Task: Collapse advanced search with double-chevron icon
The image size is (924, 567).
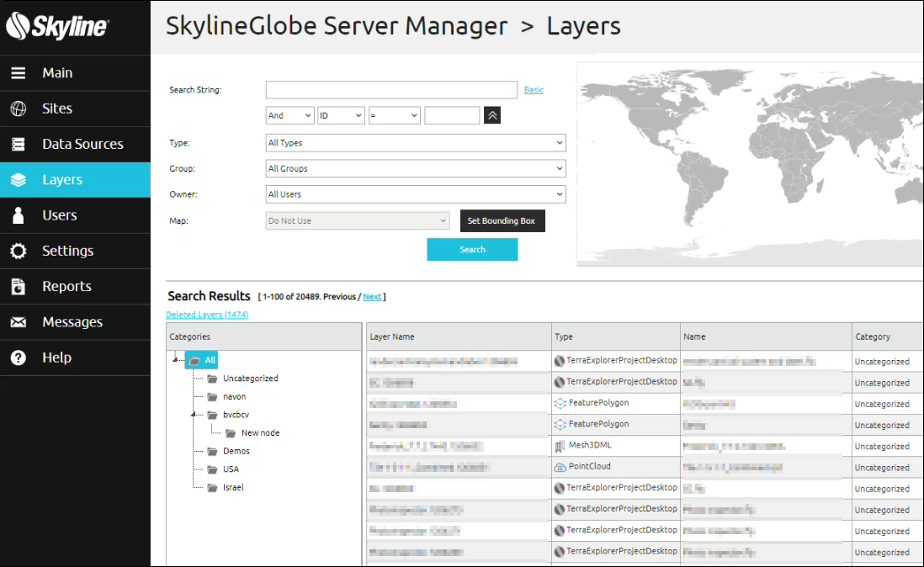Action: click(492, 115)
